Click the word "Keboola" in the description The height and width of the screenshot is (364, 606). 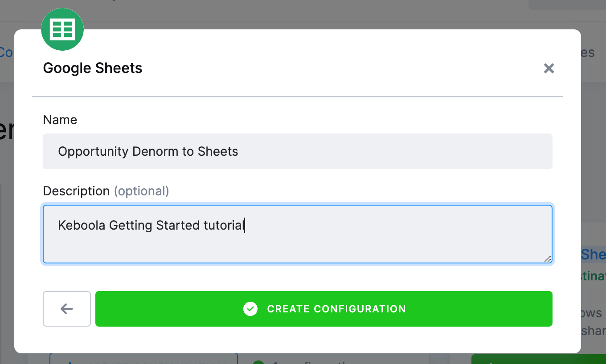pyautogui.click(x=82, y=225)
